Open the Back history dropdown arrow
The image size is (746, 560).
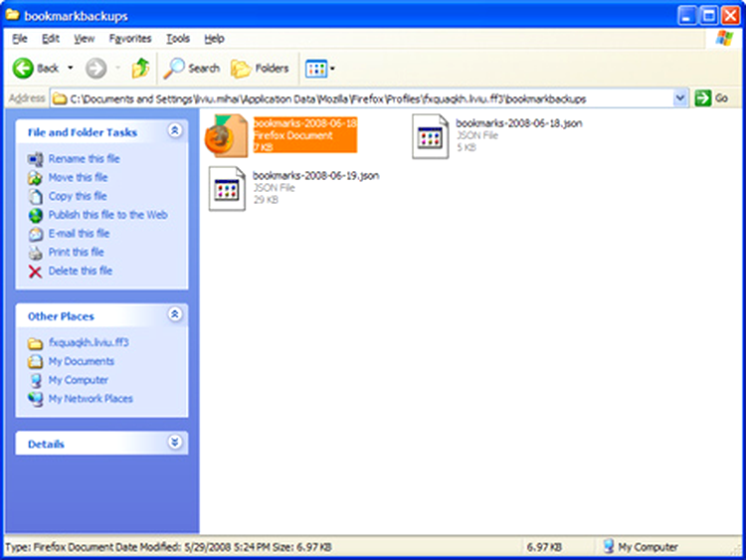coord(71,68)
